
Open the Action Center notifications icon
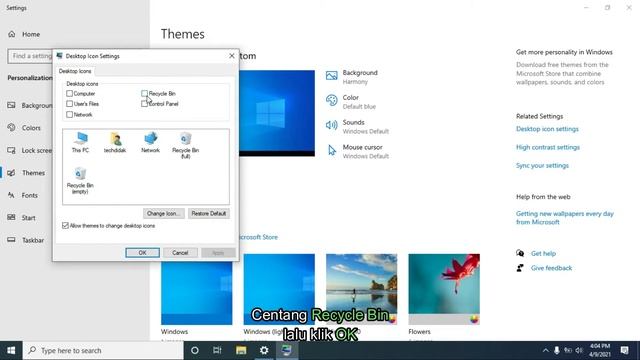pos(624,350)
